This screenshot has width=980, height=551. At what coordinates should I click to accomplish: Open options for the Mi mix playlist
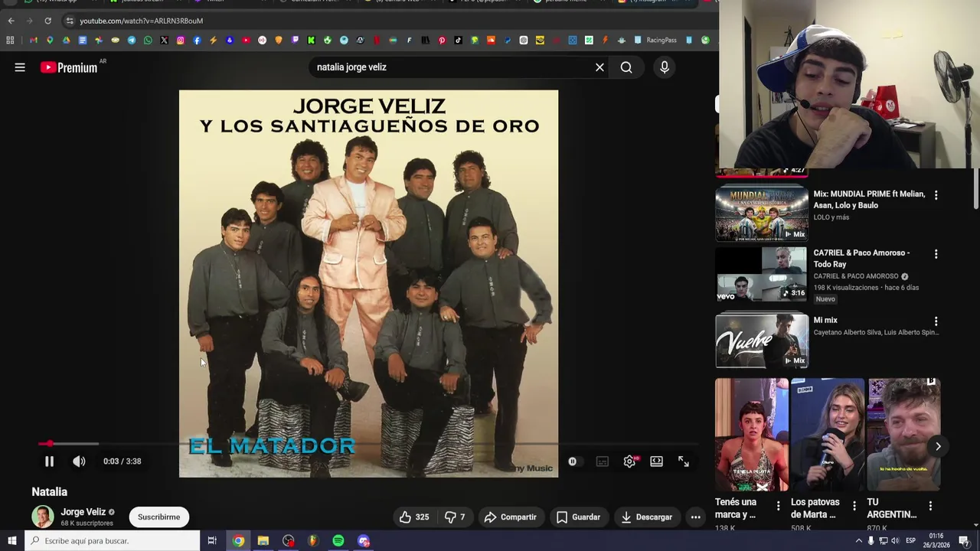click(936, 321)
